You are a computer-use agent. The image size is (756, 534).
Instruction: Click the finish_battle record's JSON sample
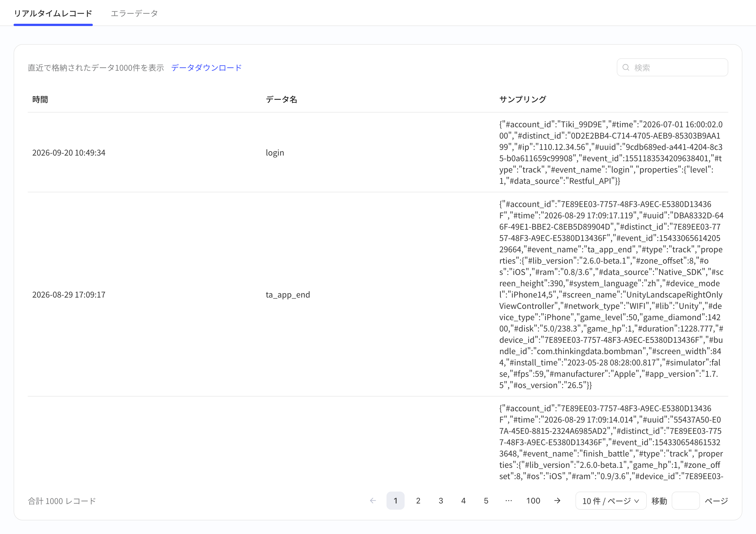(x=611, y=442)
